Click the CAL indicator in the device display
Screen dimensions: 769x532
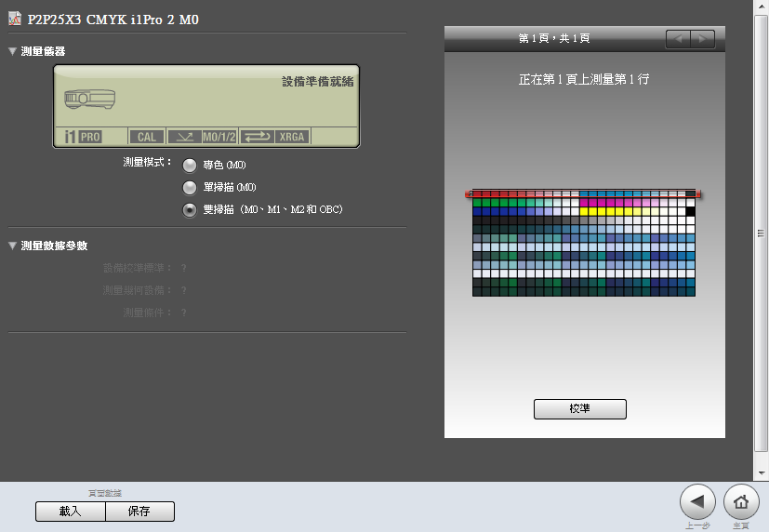(147, 137)
